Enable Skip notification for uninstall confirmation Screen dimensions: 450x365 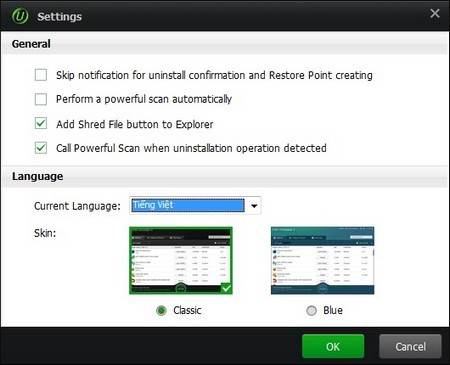pyautogui.click(x=41, y=75)
